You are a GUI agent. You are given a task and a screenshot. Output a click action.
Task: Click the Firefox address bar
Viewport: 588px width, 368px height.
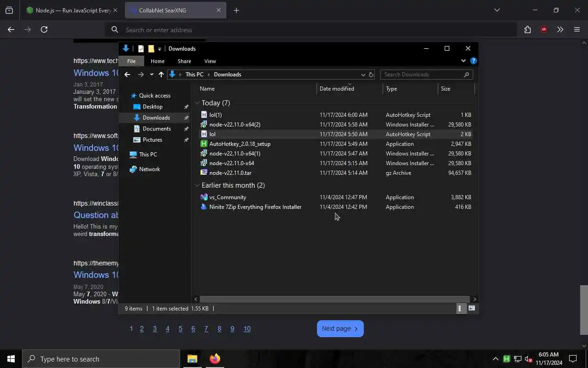[311, 30]
